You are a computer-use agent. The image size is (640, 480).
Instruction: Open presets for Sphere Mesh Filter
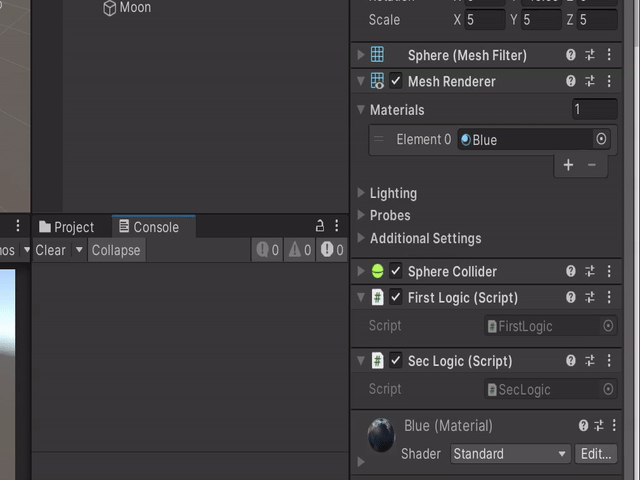[590, 55]
